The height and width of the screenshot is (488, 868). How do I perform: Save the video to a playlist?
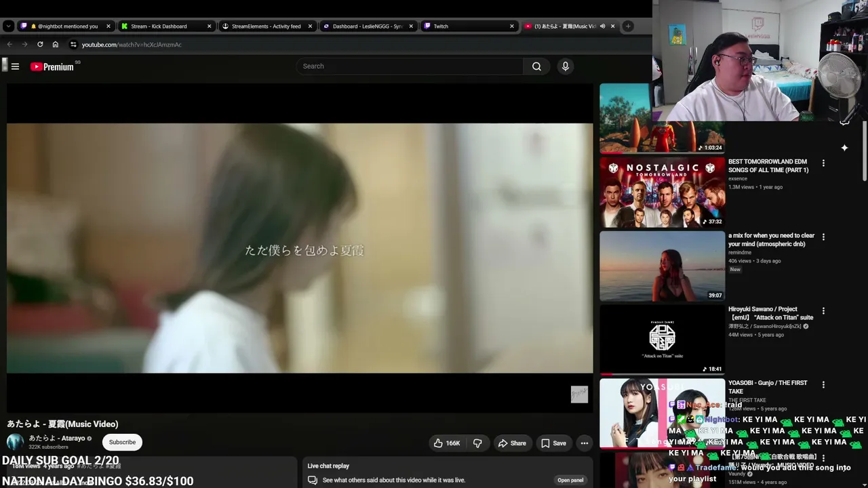tap(553, 443)
